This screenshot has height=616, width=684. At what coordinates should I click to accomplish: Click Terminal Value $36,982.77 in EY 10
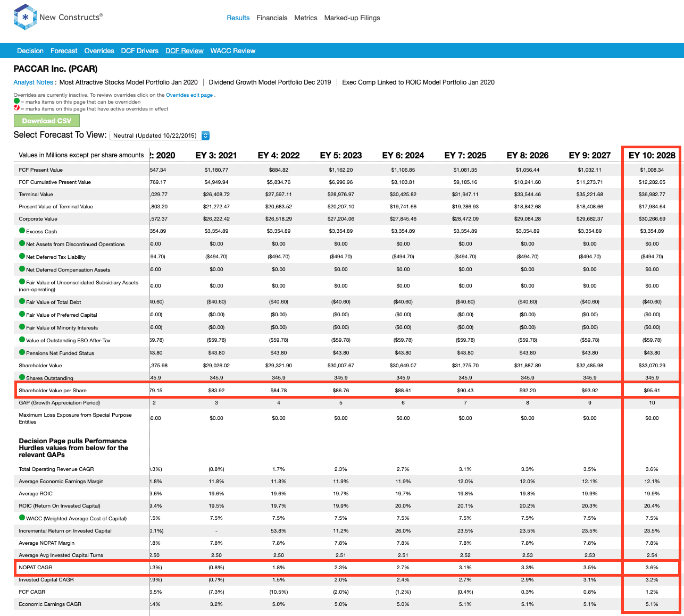[652, 194]
